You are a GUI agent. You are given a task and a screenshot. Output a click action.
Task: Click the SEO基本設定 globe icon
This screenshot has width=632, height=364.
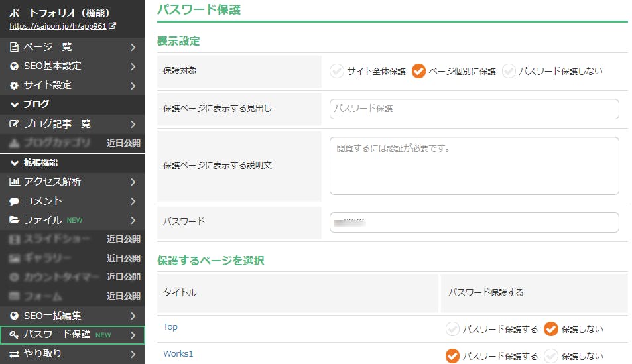(14, 66)
